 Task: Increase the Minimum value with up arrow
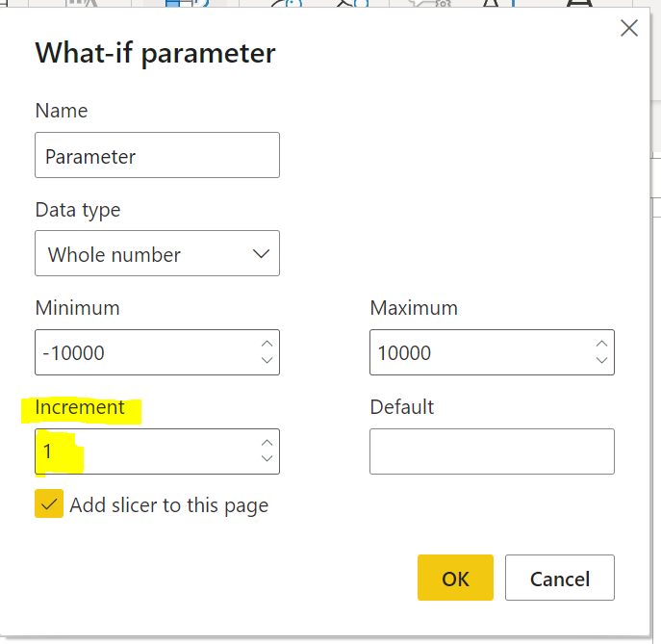267,344
